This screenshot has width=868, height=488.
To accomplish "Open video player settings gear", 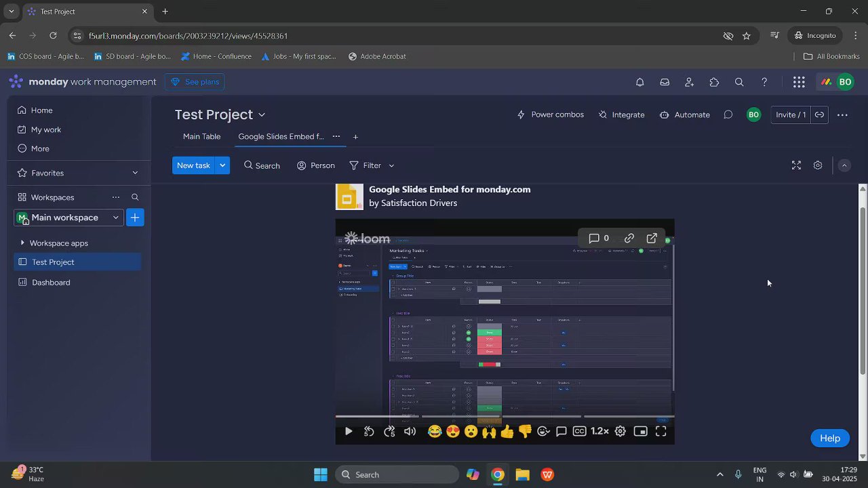I will (x=620, y=431).
